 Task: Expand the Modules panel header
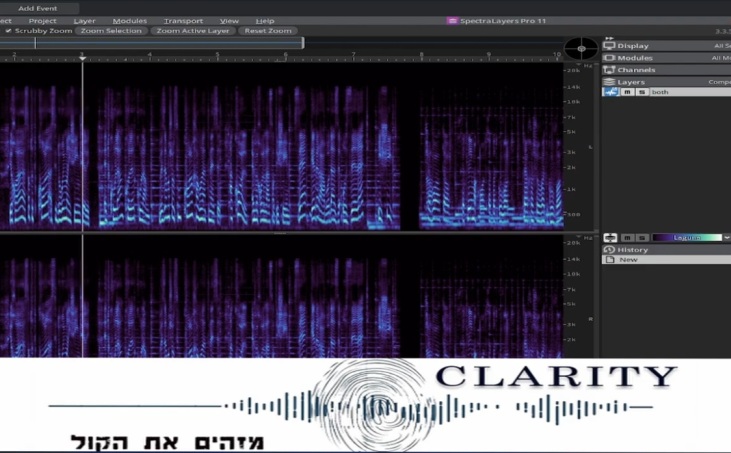[660, 58]
